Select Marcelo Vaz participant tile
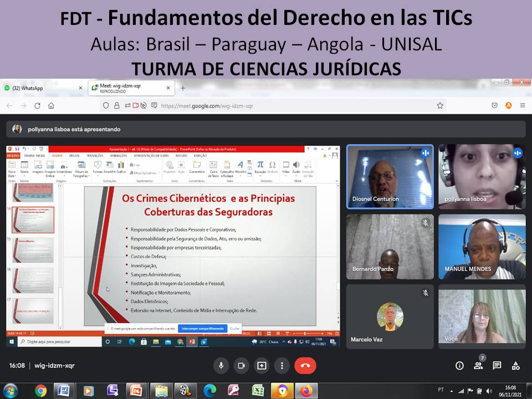532x399 pixels. (390, 316)
